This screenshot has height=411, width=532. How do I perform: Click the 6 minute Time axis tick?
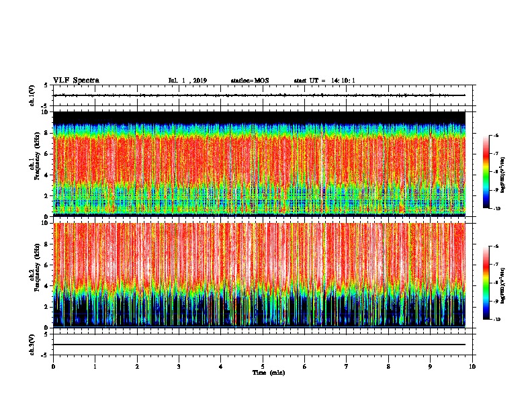point(305,367)
